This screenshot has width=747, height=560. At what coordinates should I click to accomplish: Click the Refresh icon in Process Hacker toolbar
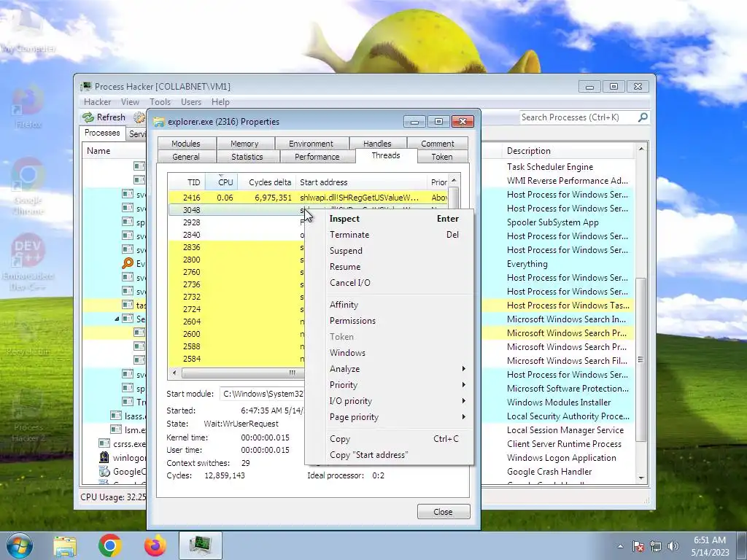coord(88,117)
